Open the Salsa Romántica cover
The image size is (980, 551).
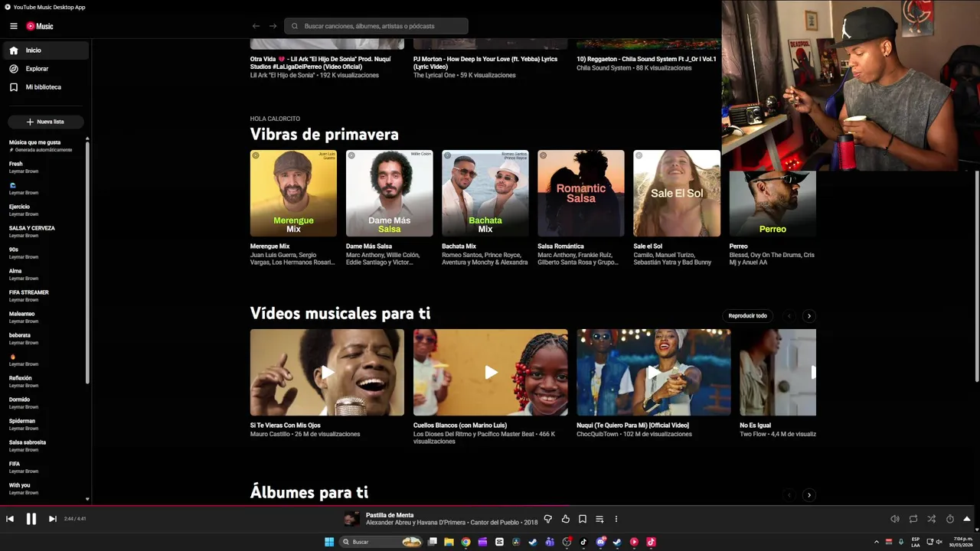pyautogui.click(x=580, y=193)
